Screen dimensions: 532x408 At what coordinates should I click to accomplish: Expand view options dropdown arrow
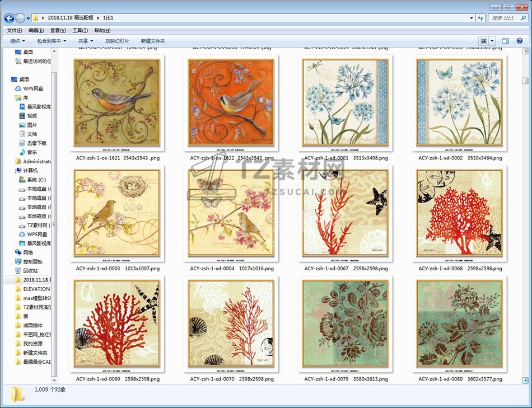[x=492, y=41]
